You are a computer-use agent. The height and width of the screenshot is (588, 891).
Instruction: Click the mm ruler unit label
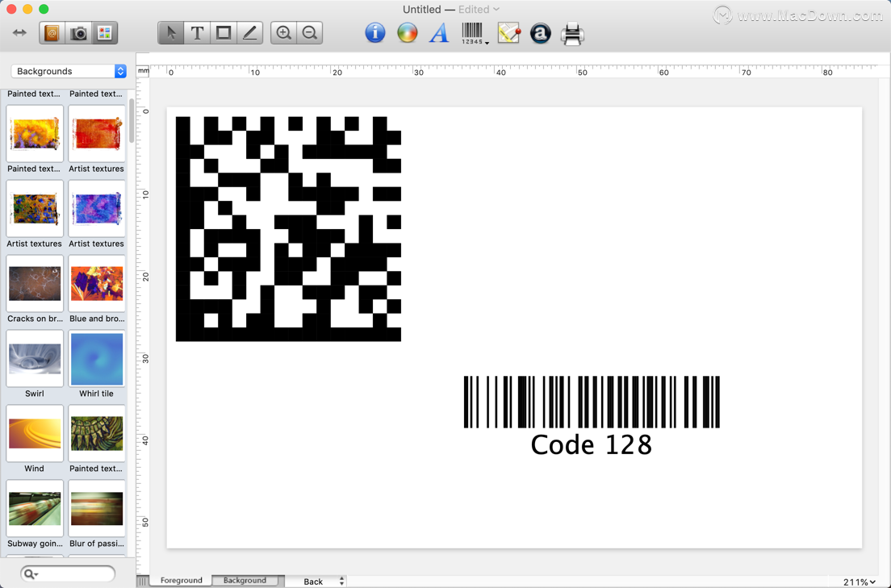click(x=143, y=71)
